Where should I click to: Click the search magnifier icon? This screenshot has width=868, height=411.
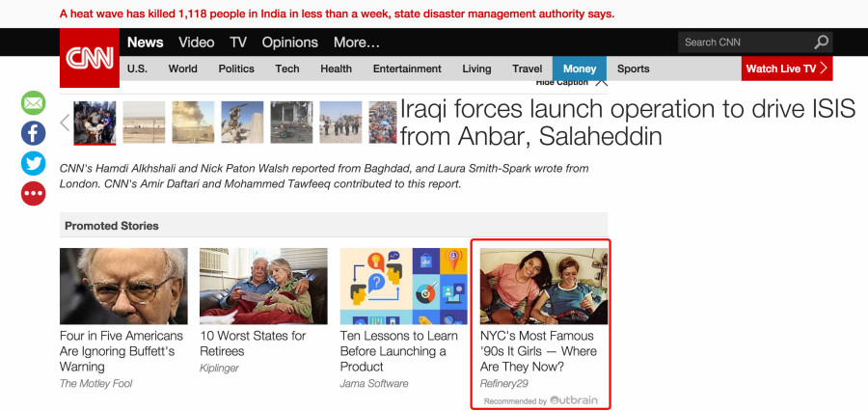pyautogui.click(x=821, y=42)
